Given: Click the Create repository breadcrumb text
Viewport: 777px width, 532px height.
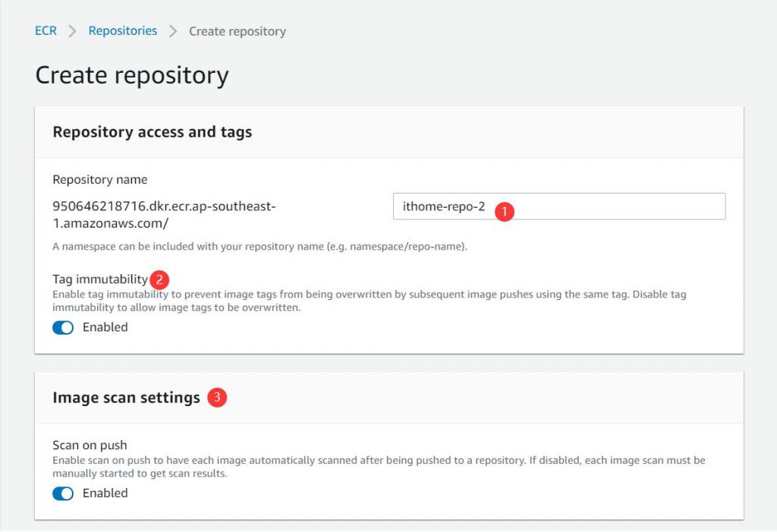Looking at the screenshot, I should pyautogui.click(x=237, y=32).
